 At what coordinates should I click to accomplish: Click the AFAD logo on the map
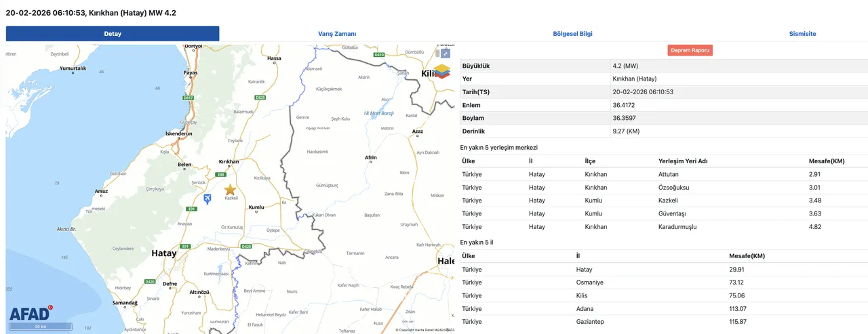(31, 313)
